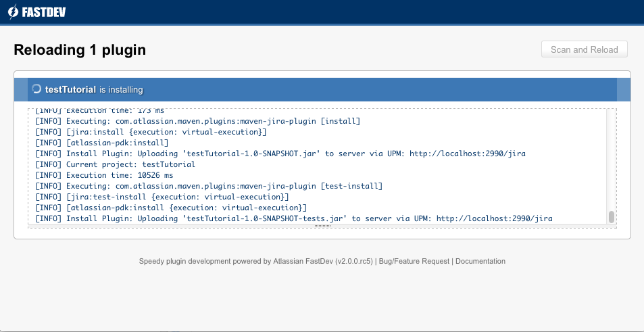Open the Documentation footer link
This screenshot has width=644, height=332.
[x=480, y=261]
